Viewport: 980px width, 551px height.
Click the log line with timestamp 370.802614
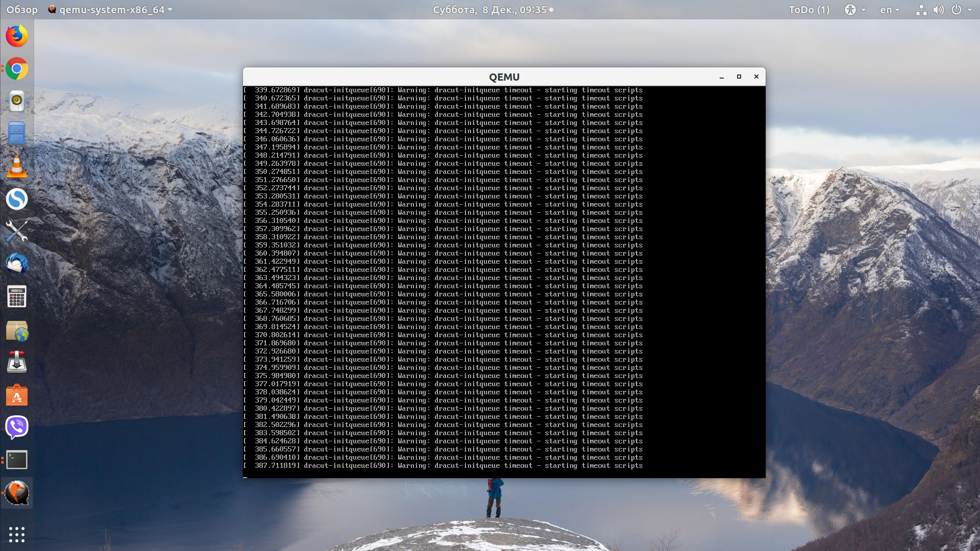tap(443, 335)
